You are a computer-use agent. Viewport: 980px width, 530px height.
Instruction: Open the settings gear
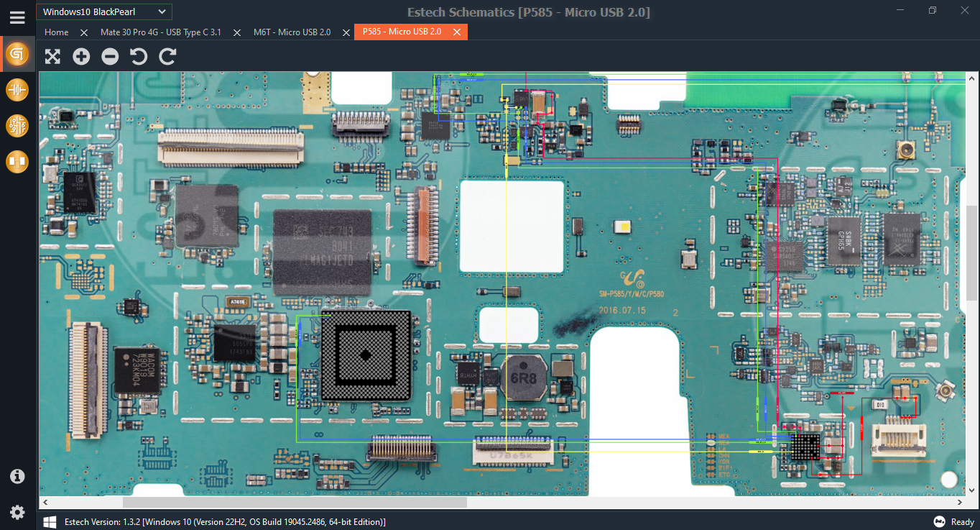(17, 512)
